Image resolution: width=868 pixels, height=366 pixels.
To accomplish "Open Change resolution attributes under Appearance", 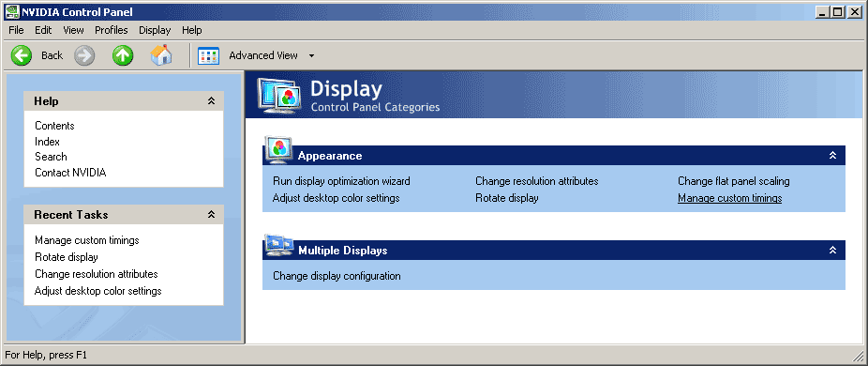I will (537, 181).
